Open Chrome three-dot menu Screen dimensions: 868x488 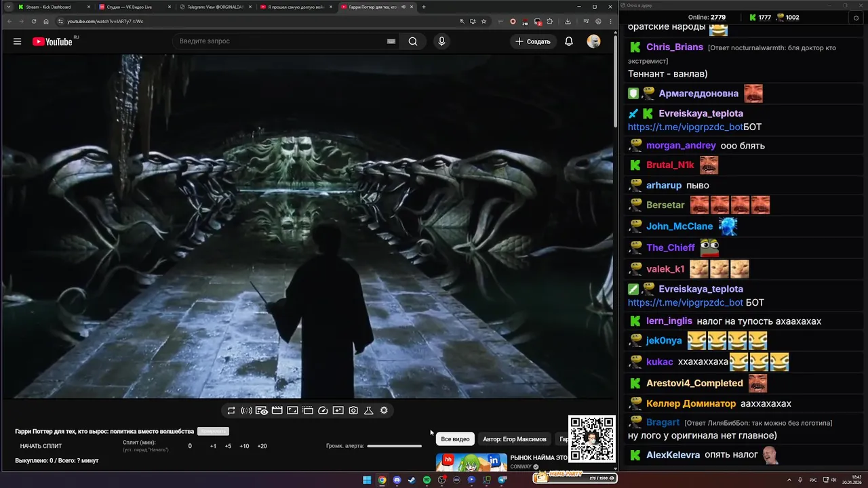[x=610, y=21]
